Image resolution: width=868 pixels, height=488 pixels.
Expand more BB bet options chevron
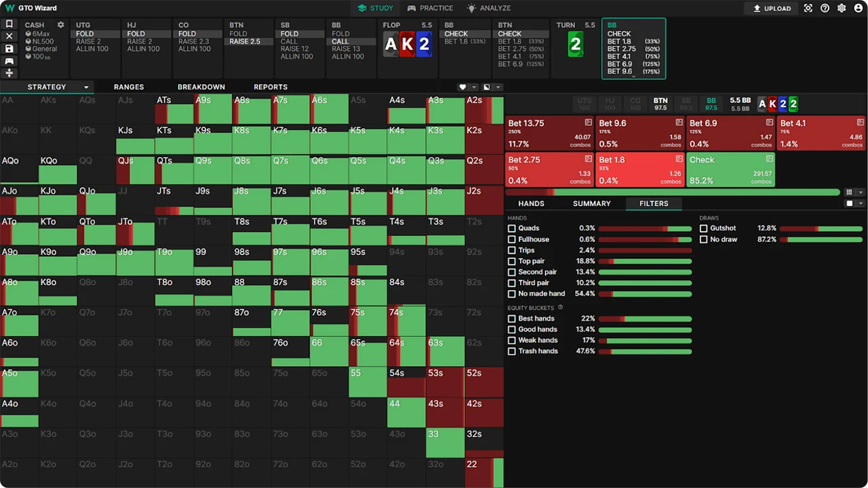coord(633,77)
